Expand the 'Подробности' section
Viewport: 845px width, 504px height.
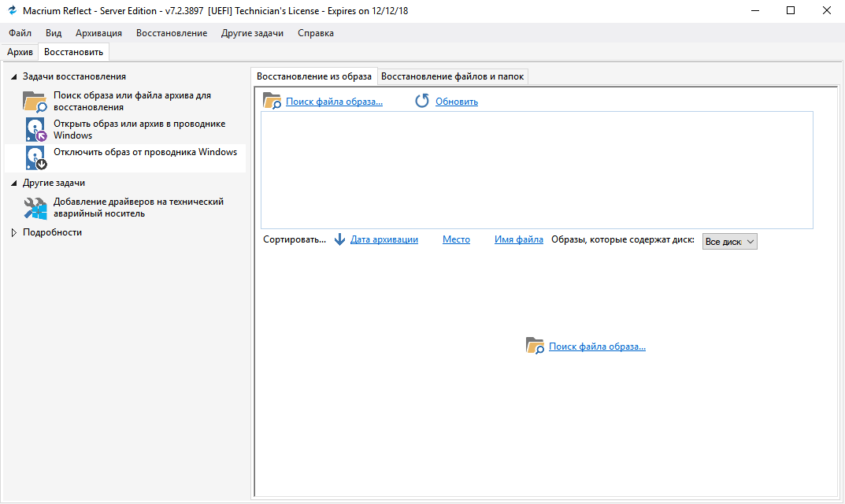[13, 232]
